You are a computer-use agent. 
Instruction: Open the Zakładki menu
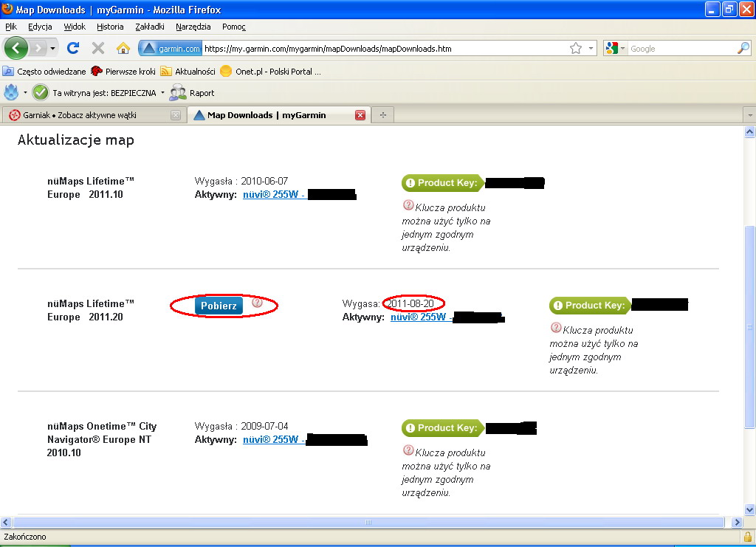149,27
